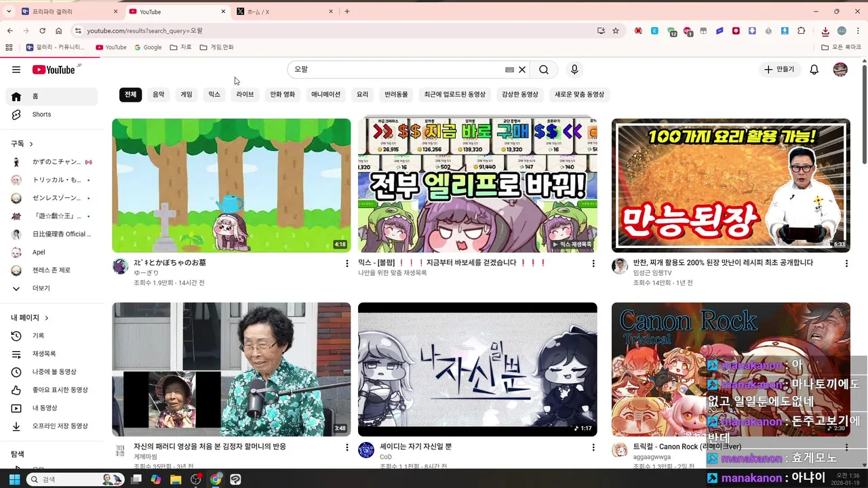868x488 pixels.
Task: Open the 젠레스 존 제로 subscription channel
Action: point(52,270)
